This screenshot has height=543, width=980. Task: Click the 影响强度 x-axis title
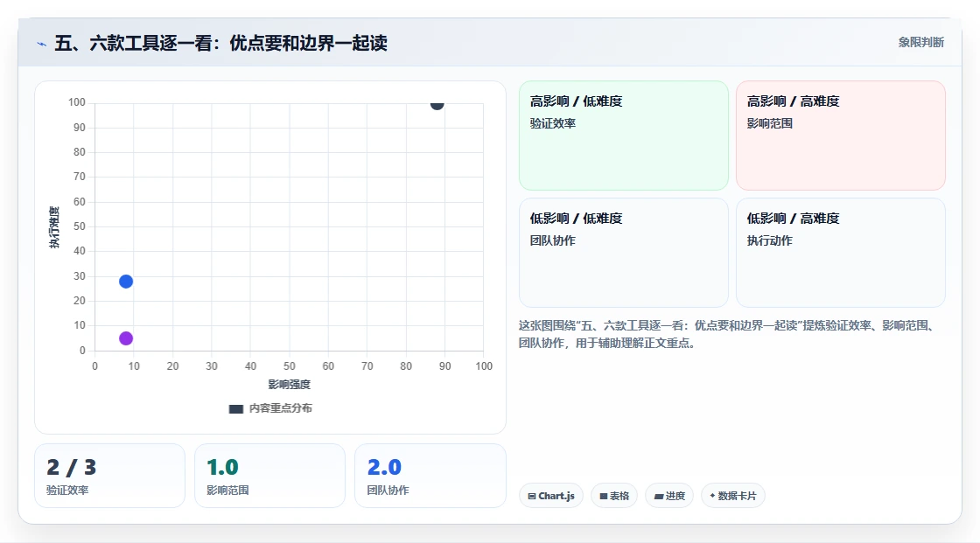point(289,384)
